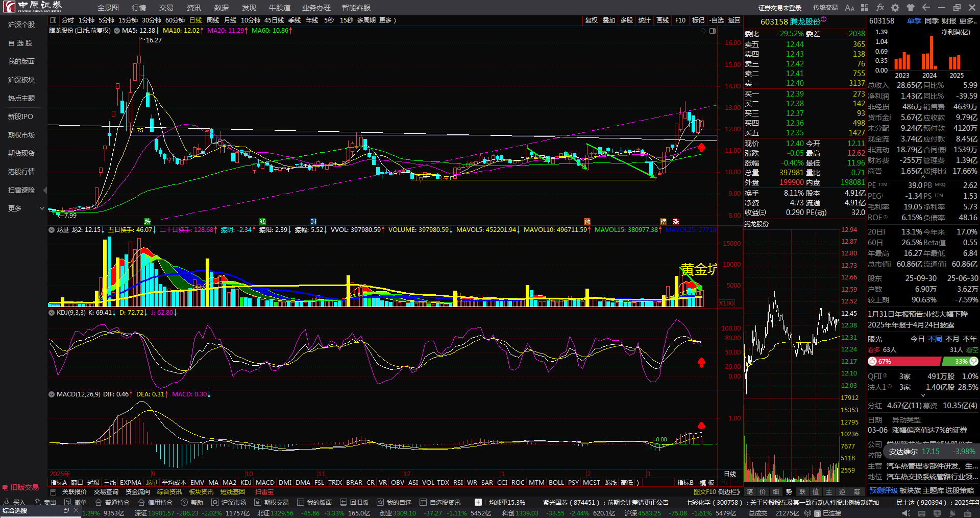Click the 安达维尔 stock ticker popup

pyautogui.click(x=932, y=452)
